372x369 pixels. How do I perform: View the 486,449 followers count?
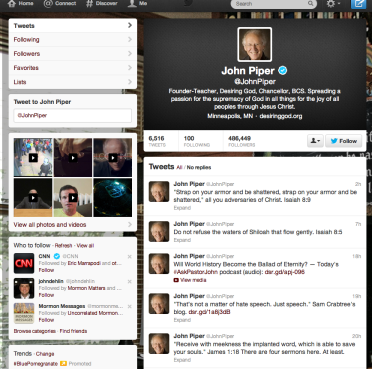[242, 141]
